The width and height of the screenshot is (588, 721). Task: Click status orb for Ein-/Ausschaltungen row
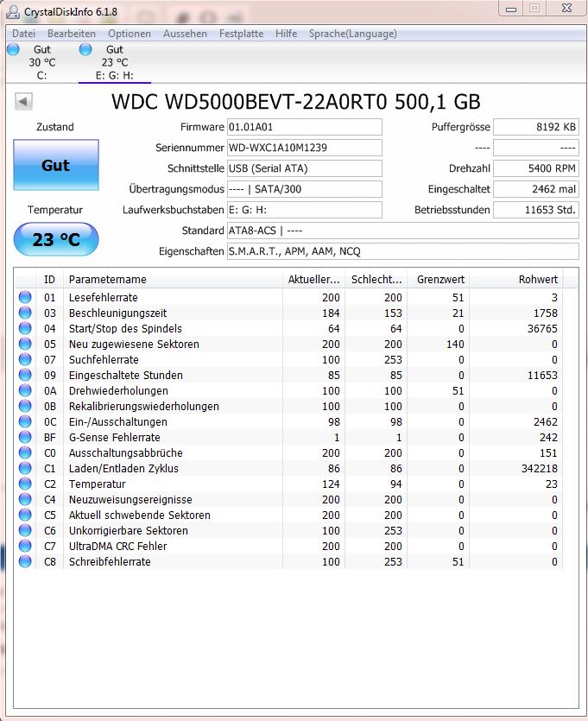point(25,421)
